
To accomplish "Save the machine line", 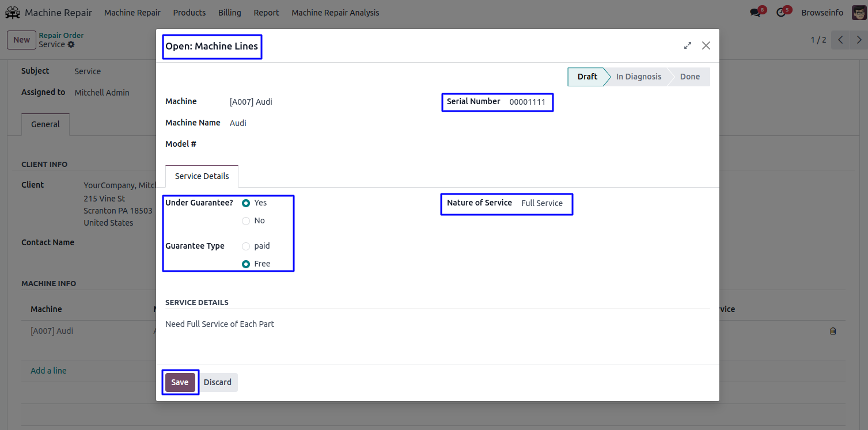I will pos(180,382).
